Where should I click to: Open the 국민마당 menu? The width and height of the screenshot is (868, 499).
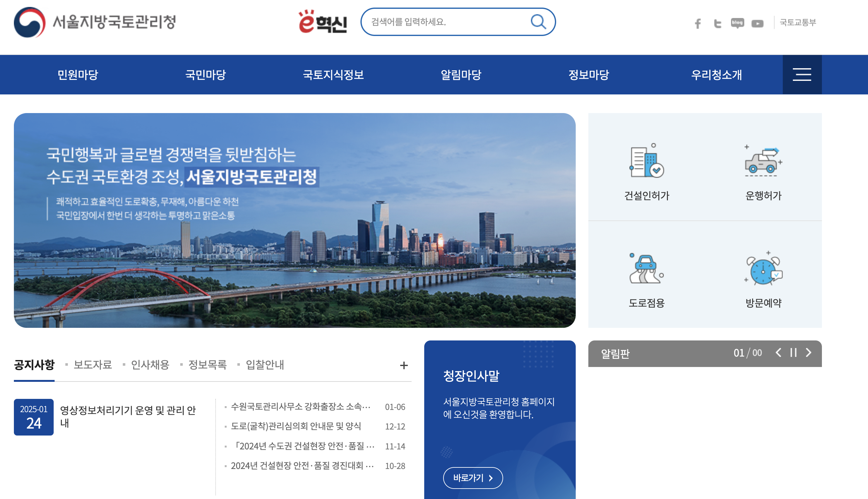205,74
